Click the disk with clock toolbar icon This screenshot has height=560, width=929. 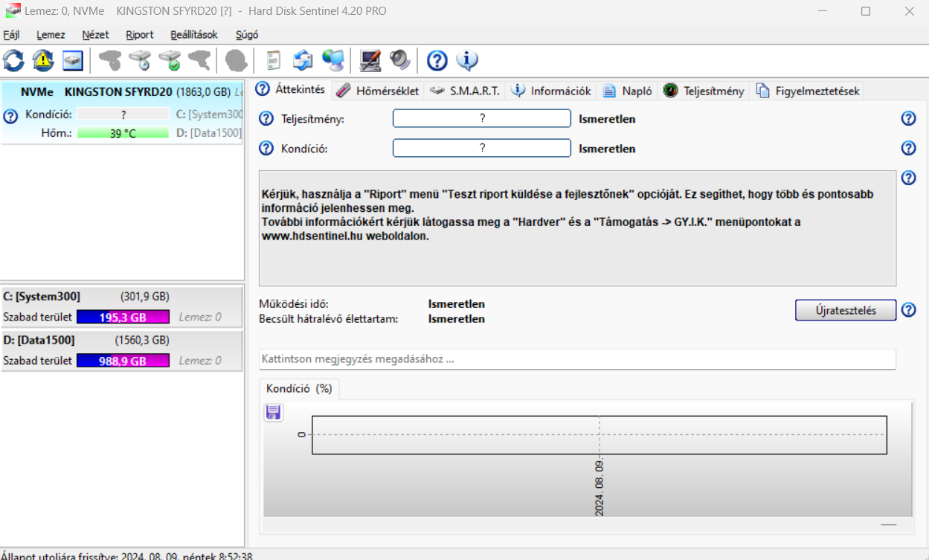[140, 60]
